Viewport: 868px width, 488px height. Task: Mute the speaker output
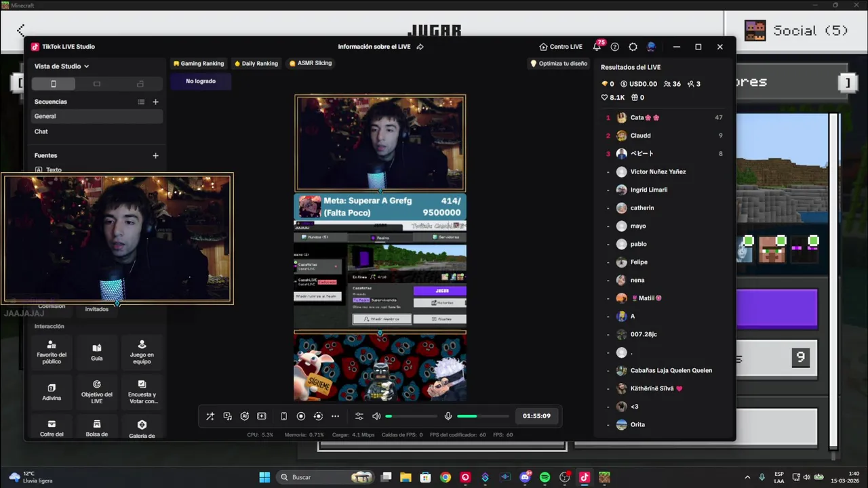(x=376, y=416)
